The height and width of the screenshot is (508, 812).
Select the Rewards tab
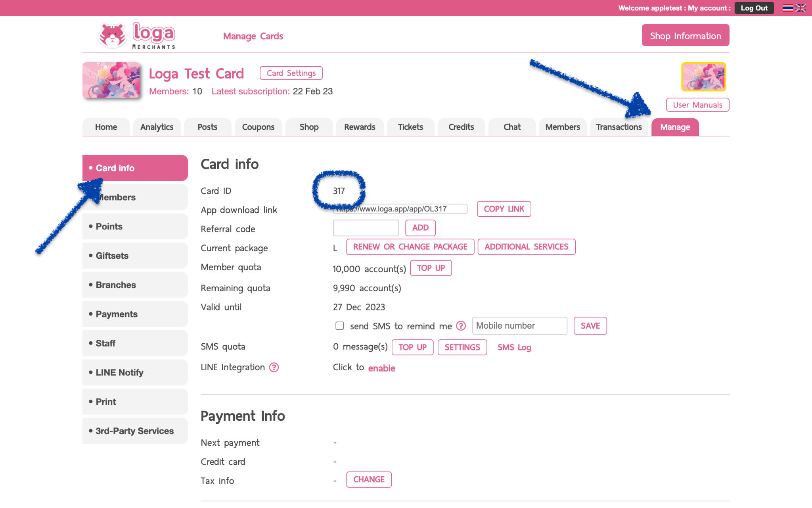point(359,127)
